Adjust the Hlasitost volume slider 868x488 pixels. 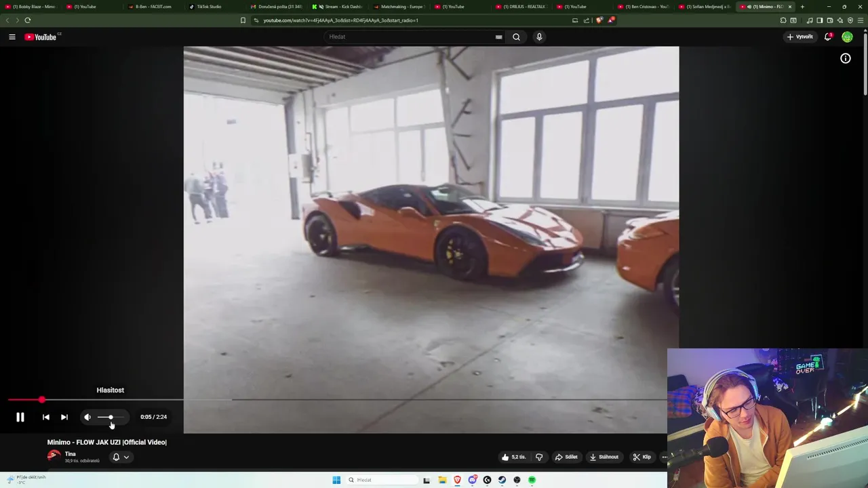(111, 418)
